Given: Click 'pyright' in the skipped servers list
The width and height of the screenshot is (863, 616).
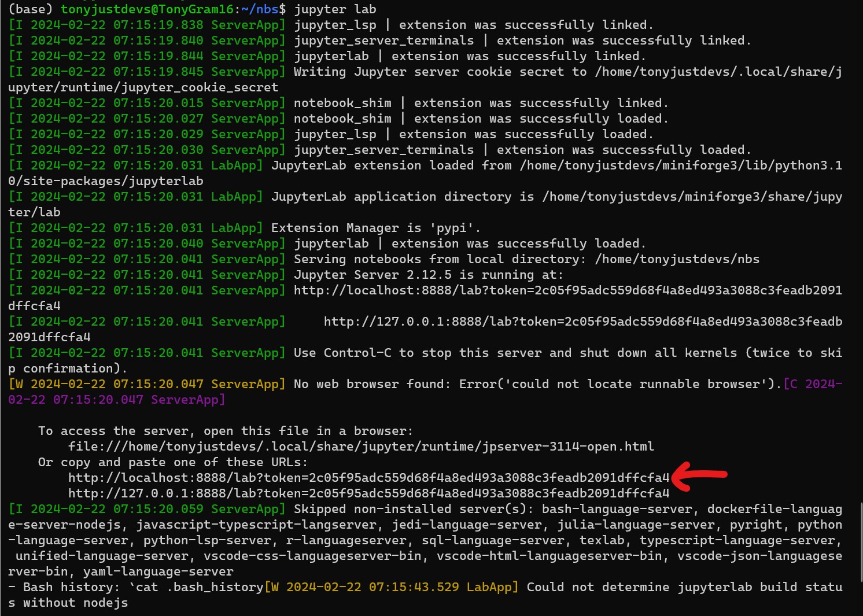Looking at the screenshot, I should tap(756, 525).
